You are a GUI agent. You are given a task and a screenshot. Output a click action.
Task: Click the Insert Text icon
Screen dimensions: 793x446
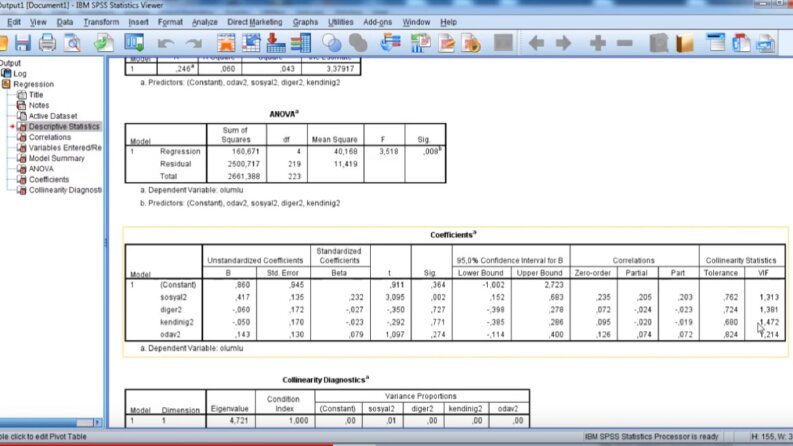tap(766, 43)
